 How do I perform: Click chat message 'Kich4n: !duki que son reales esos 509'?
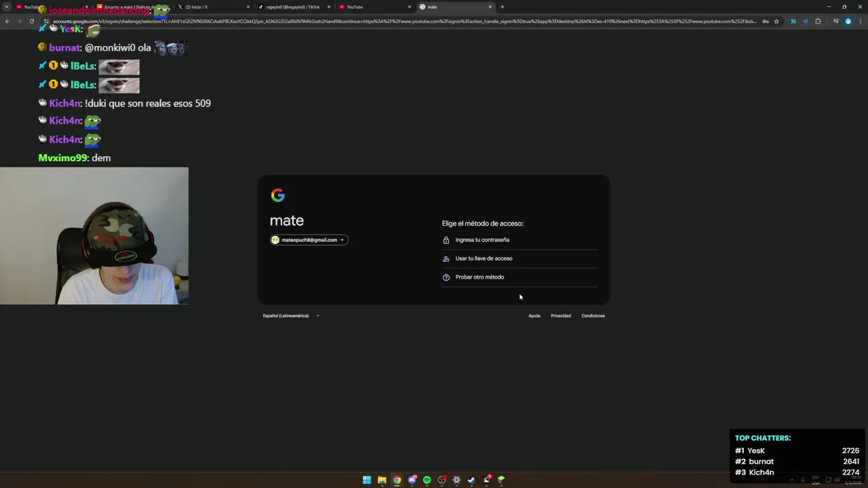coord(125,103)
